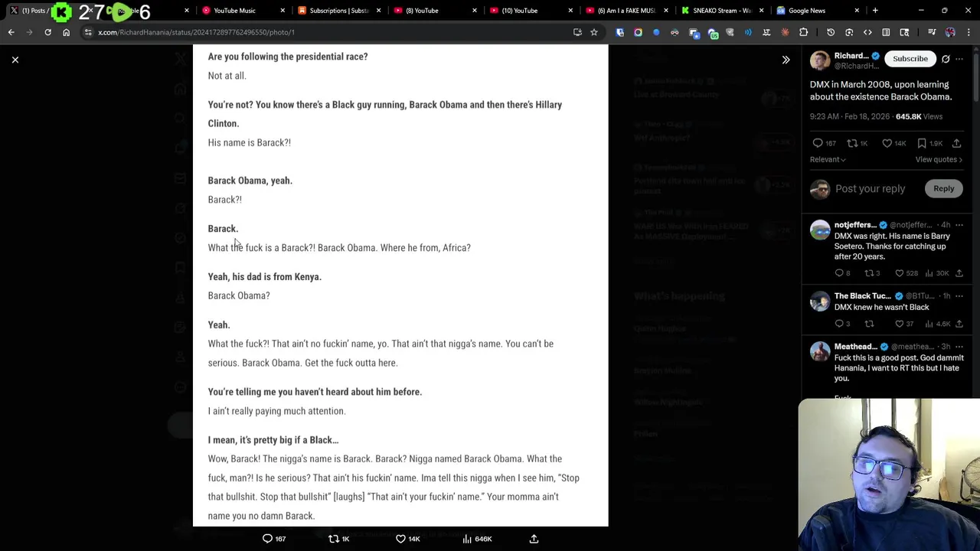Focus the Post your reply field

pyautogui.click(x=870, y=189)
